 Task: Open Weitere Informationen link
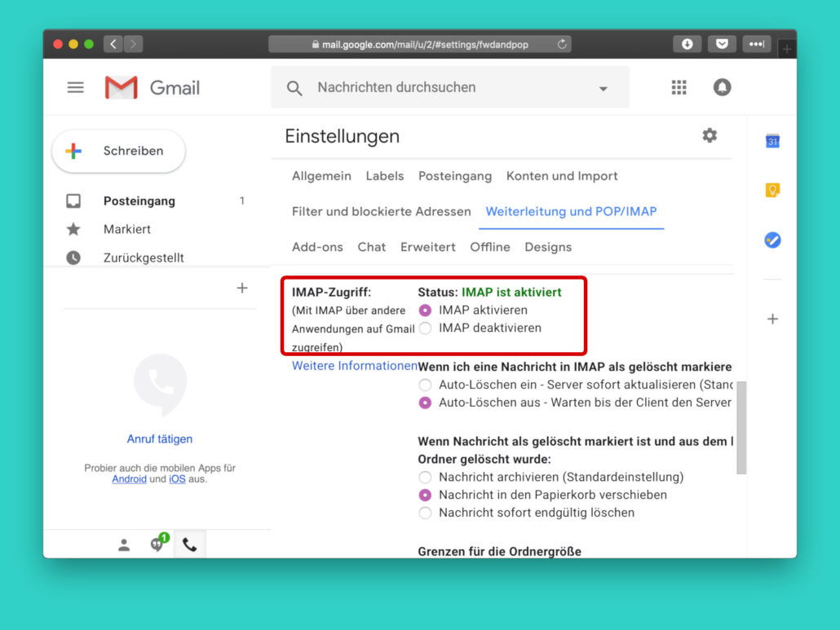[354, 366]
